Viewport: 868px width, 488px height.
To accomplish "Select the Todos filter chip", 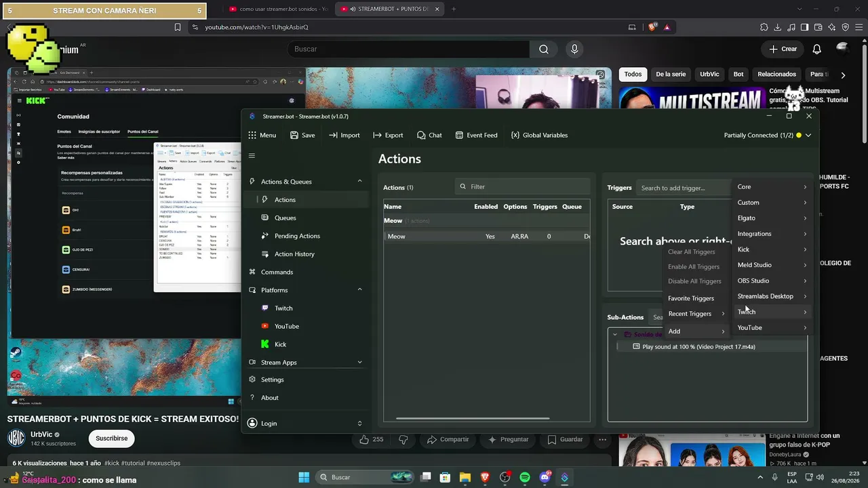I will [x=633, y=75].
